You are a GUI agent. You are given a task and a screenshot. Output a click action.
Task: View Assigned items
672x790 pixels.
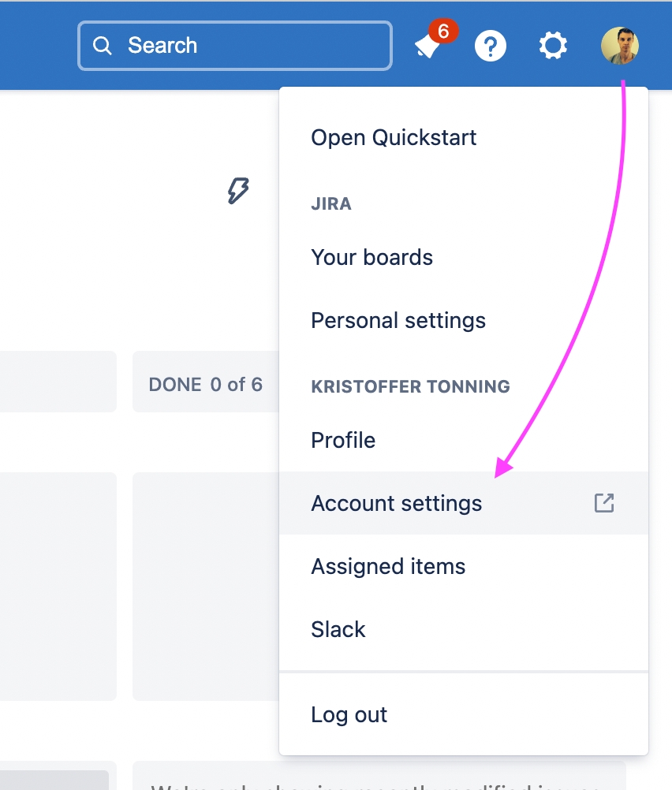tap(388, 566)
